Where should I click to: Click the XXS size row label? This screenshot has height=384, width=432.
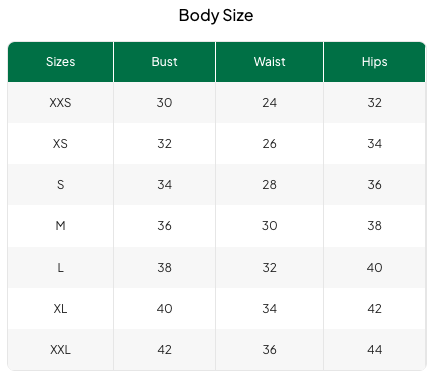[x=60, y=103]
